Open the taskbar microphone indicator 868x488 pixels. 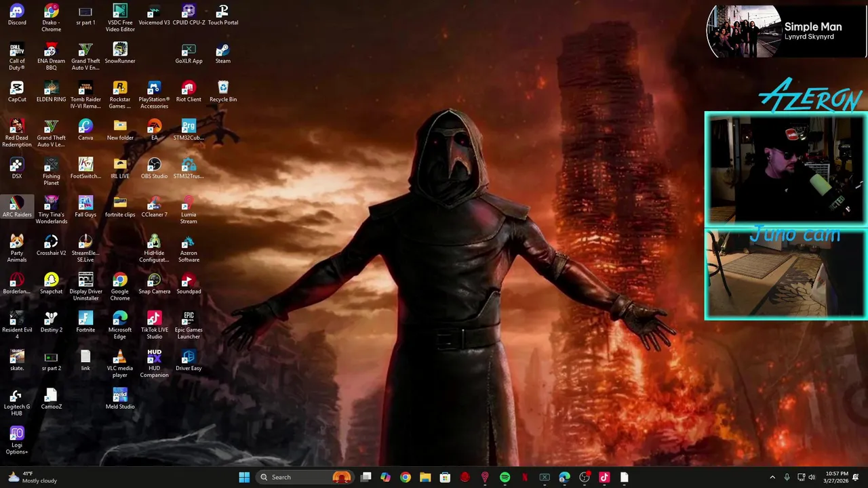(x=787, y=477)
